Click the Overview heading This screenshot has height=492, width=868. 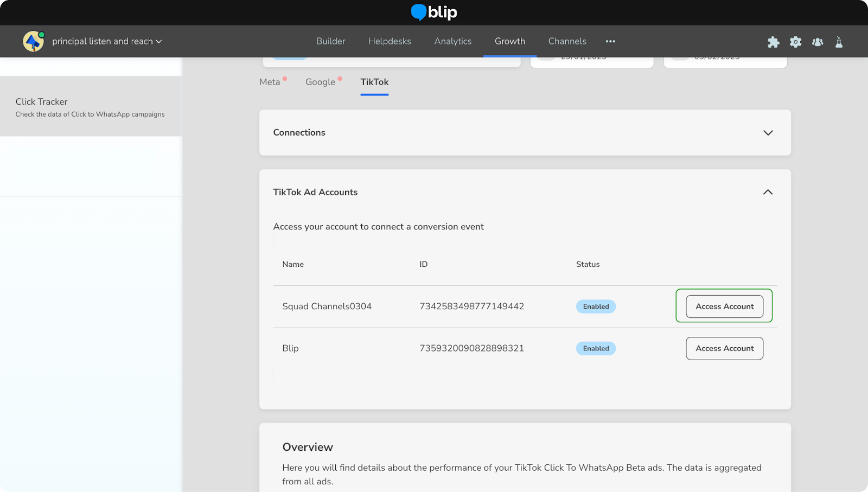[x=308, y=447]
